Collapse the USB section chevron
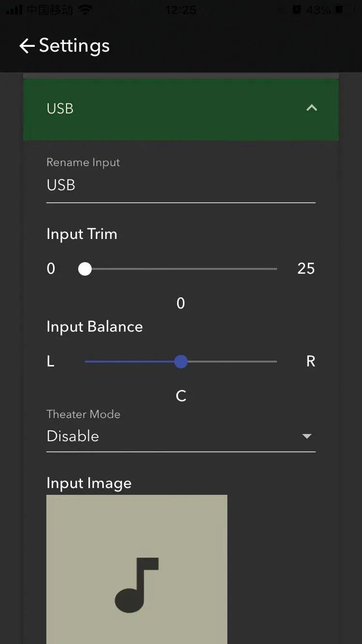 (312, 108)
